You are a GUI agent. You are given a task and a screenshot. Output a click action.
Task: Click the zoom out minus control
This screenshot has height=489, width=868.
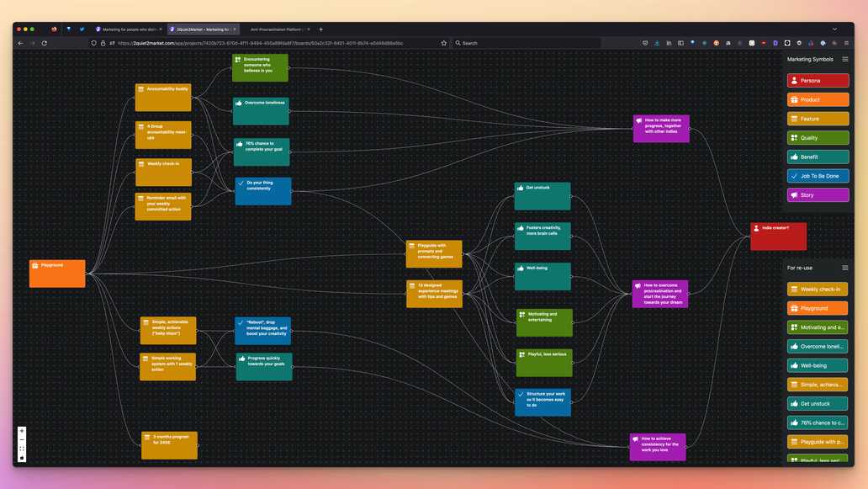(22, 440)
